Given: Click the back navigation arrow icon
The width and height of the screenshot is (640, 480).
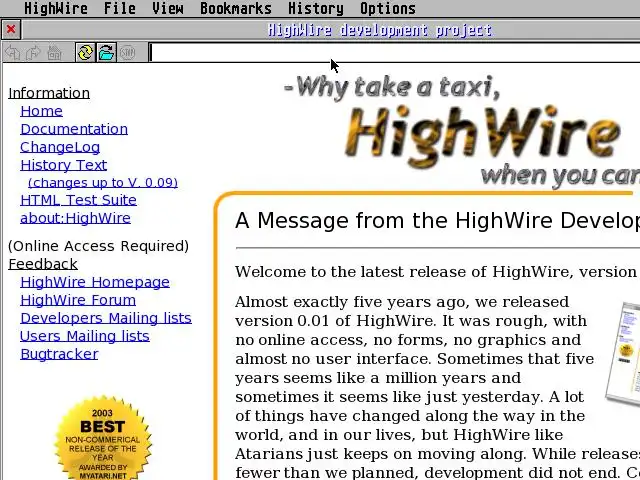Looking at the screenshot, I should [x=13, y=53].
